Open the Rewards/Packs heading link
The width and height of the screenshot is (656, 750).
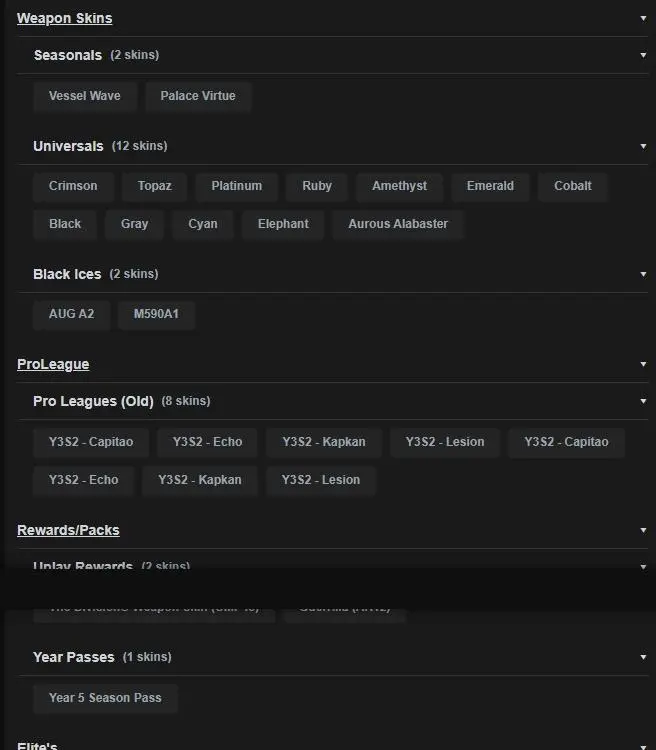(68, 530)
